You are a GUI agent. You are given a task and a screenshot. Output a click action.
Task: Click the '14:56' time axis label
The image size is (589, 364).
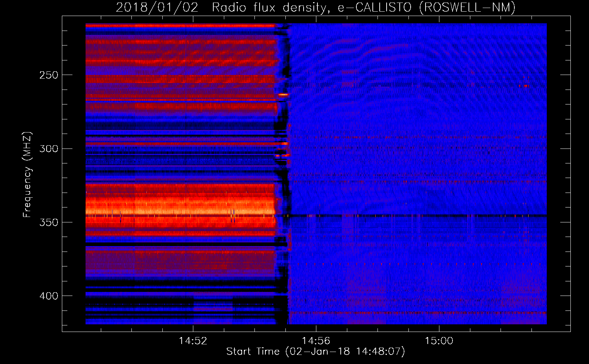coord(316,341)
